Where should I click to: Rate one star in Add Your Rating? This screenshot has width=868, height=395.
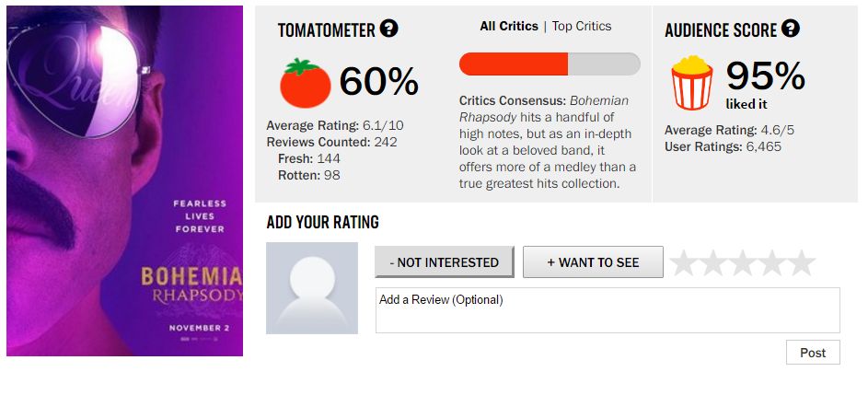pyautogui.click(x=683, y=263)
